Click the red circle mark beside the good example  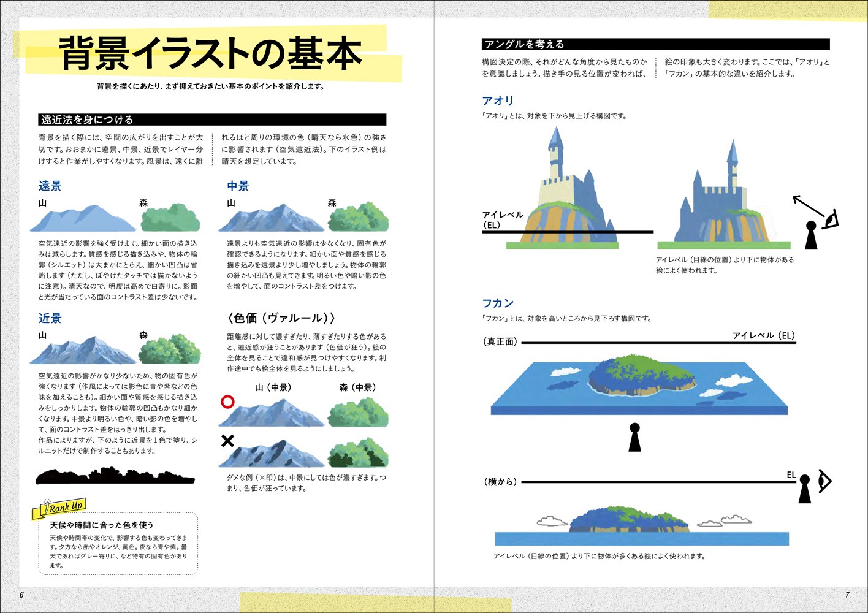point(227,402)
